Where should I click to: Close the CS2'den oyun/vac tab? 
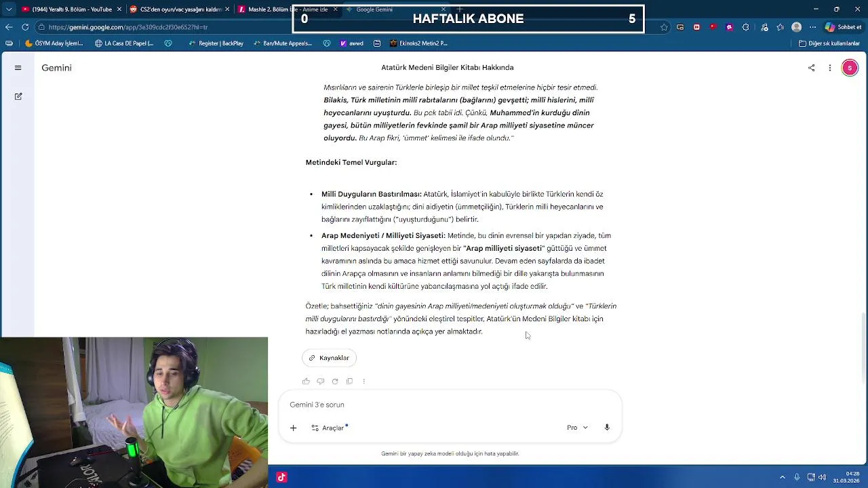[227, 9]
